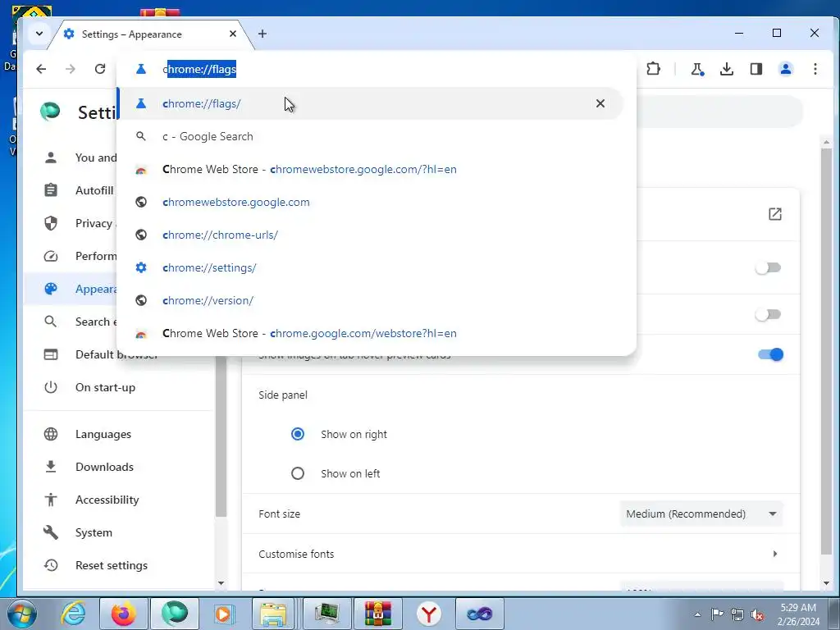840x630 pixels.
Task: Choose the chrome://settings/ suggestion
Action: coord(370,267)
